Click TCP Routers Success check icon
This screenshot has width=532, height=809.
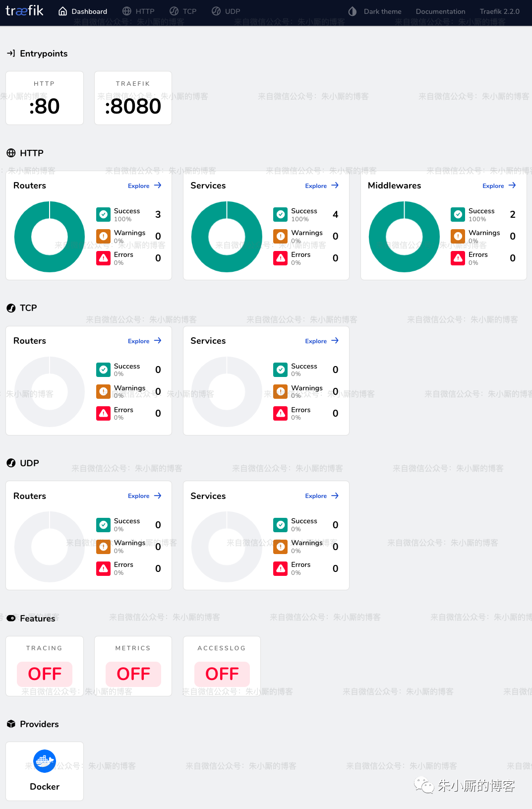click(x=104, y=370)
